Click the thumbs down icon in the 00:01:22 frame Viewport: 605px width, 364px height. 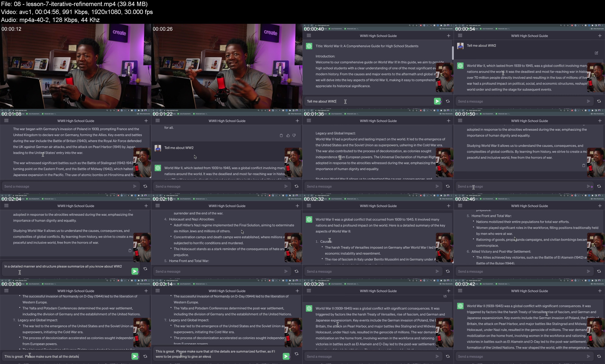294,135
